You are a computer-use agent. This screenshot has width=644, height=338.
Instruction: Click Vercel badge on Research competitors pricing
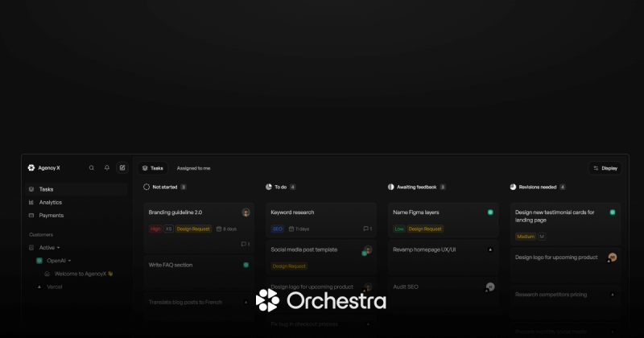613,295
